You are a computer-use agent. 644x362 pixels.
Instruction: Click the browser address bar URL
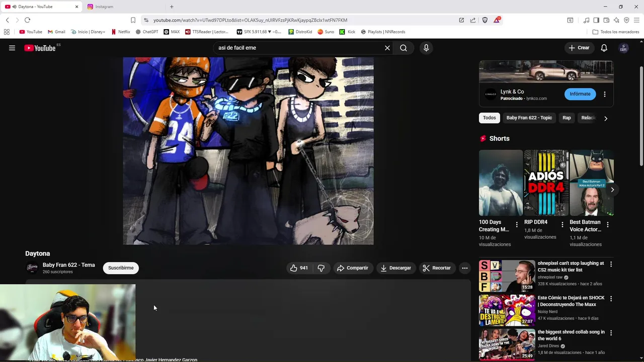[x=250, y=20]
